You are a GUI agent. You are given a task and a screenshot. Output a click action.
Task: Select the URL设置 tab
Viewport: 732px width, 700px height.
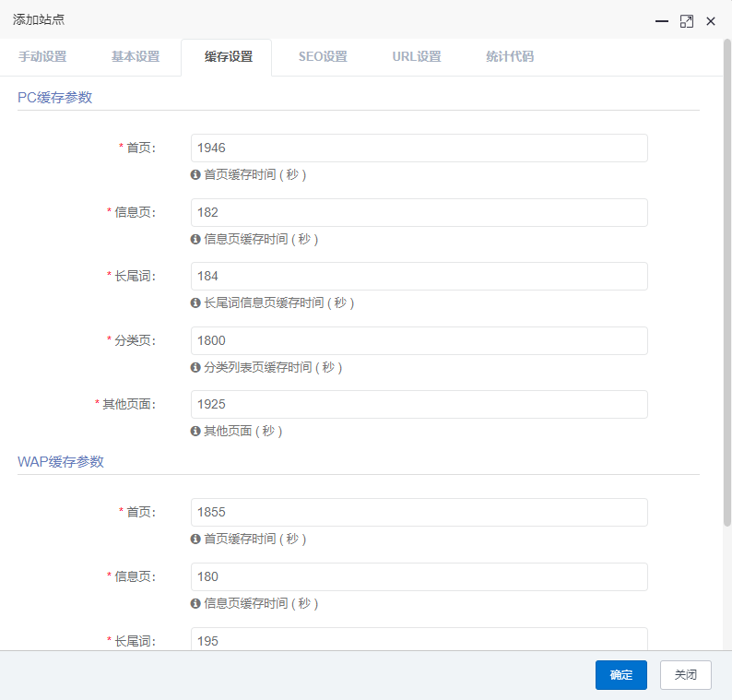(x=417, y=56)
